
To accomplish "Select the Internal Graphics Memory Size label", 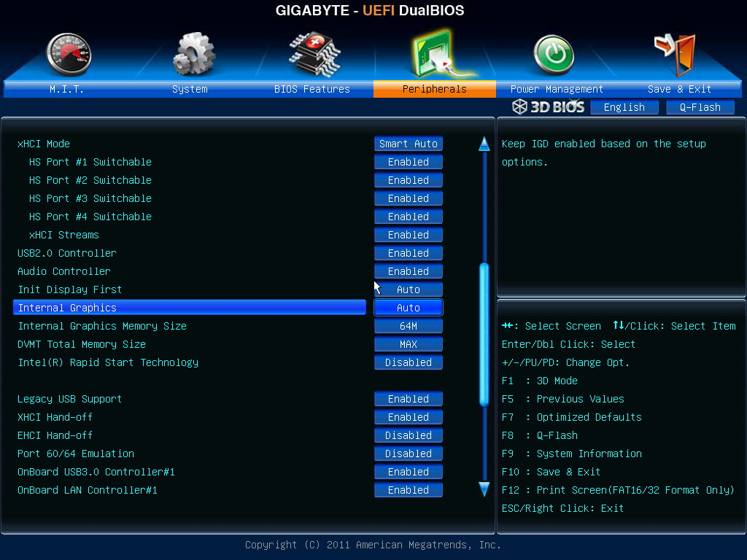I will coord(102,326).
